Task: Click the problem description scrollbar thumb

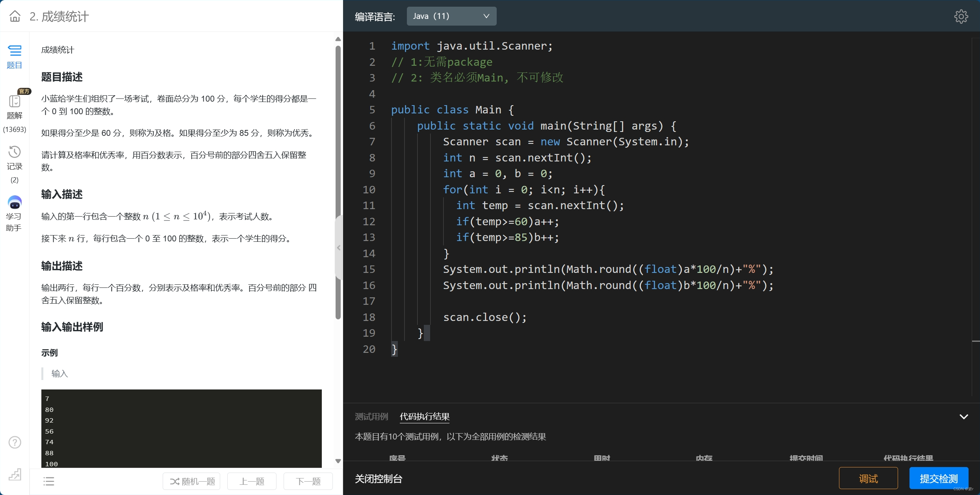Action: (338, 182)
